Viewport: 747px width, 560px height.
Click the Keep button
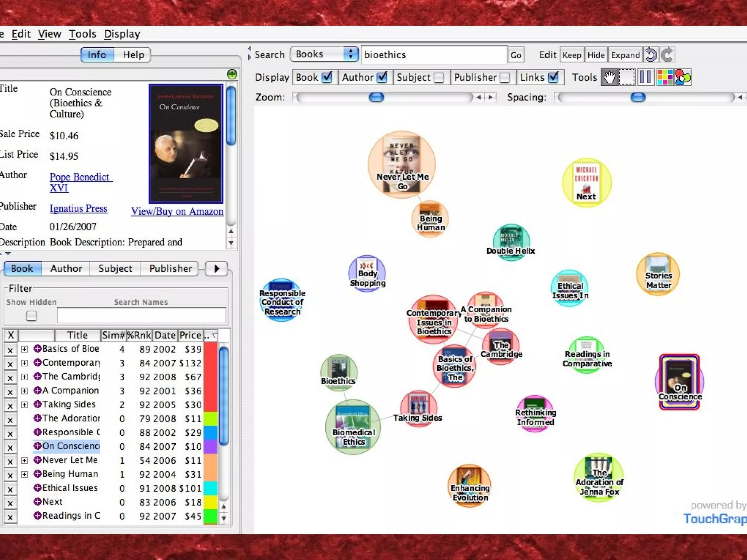572,55
